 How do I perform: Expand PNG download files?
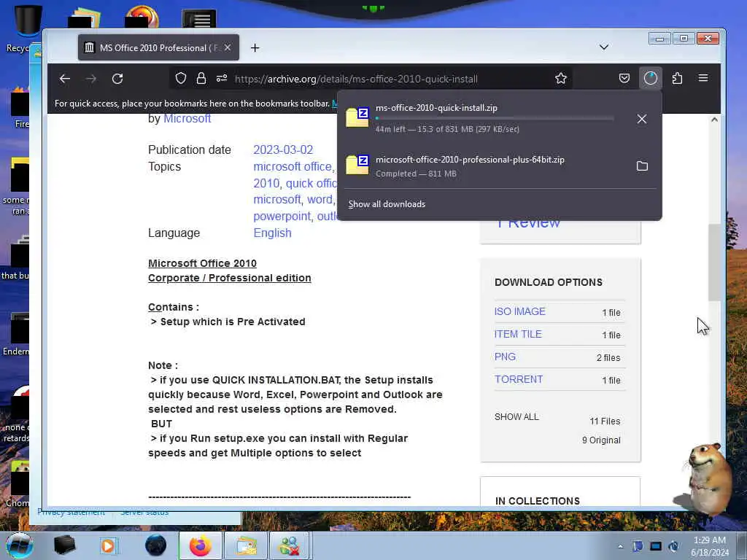point(505,357)
